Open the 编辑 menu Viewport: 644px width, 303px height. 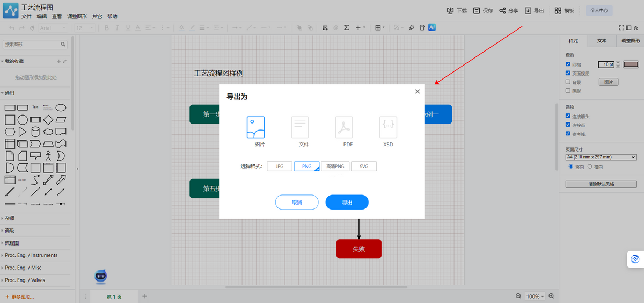tap(41, 16)
